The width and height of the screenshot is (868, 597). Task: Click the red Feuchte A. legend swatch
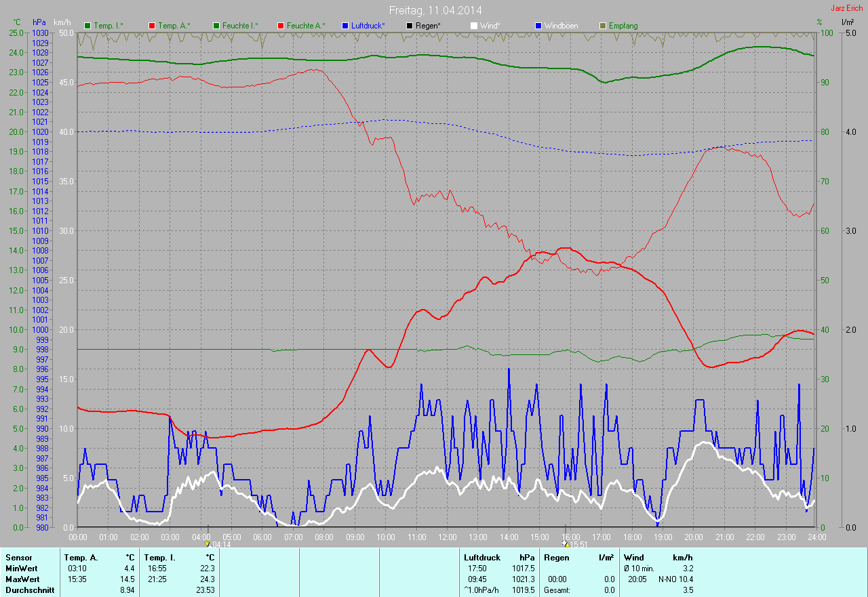click(x=281, y=26)
